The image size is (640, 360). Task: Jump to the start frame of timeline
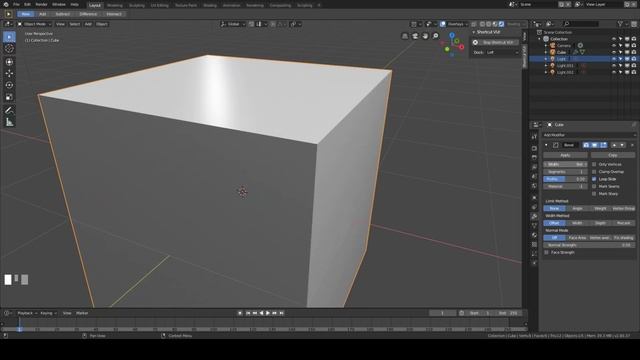click(248, 313)
